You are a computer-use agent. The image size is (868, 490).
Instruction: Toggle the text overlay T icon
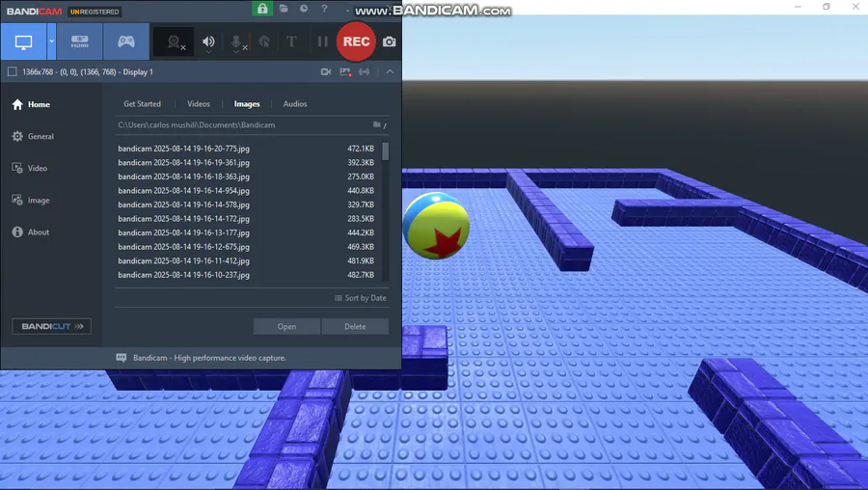(x=291, y=41)
